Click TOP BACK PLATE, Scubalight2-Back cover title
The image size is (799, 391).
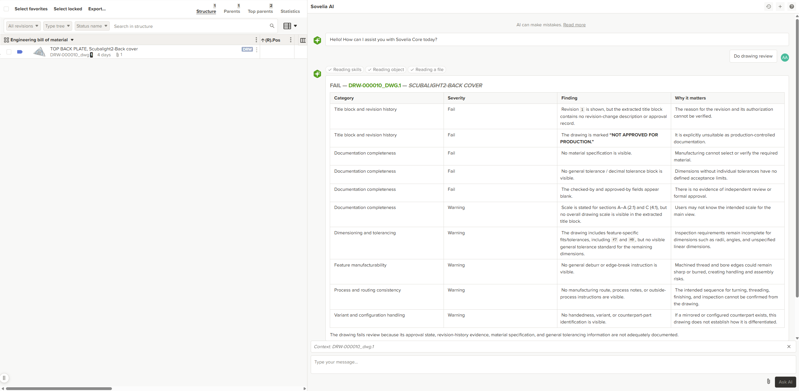(x=94, y=49)
